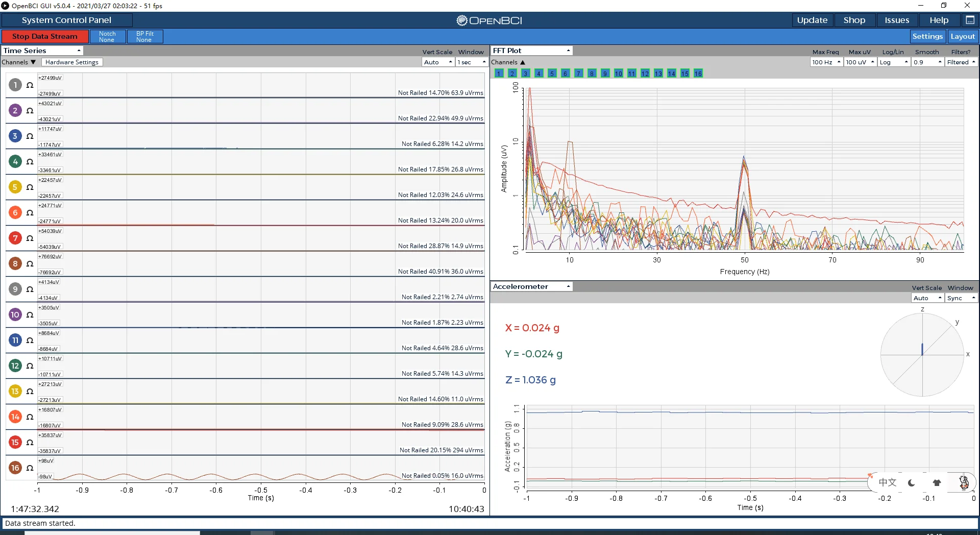Image resolution: width=980 pixels, height=535 pixels.
Task: Expand the Channels list in Time Series
Action: click(x=18, y=62)
